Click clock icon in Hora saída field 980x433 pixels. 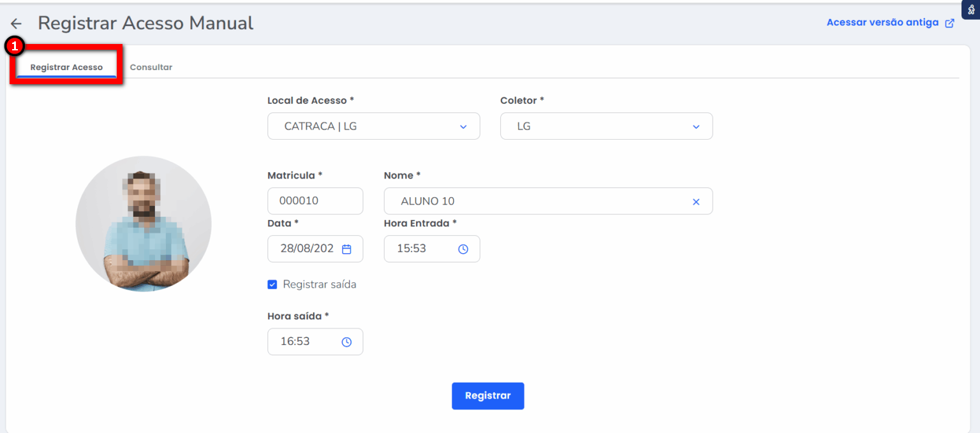346,342
